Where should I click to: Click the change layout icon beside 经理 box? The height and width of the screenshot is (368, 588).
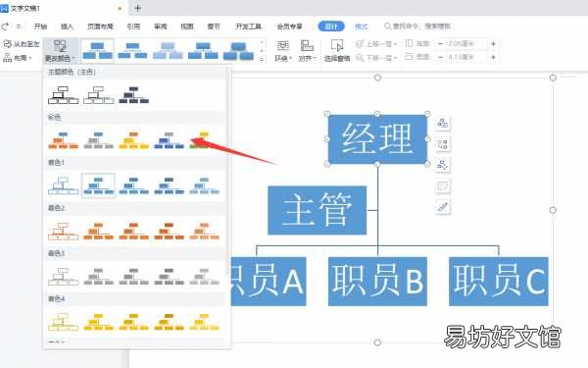(443, 144)
